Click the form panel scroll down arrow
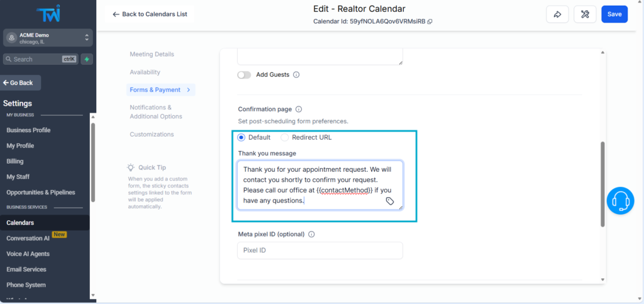This screenshot has height=304, width=644. point(602,279)
